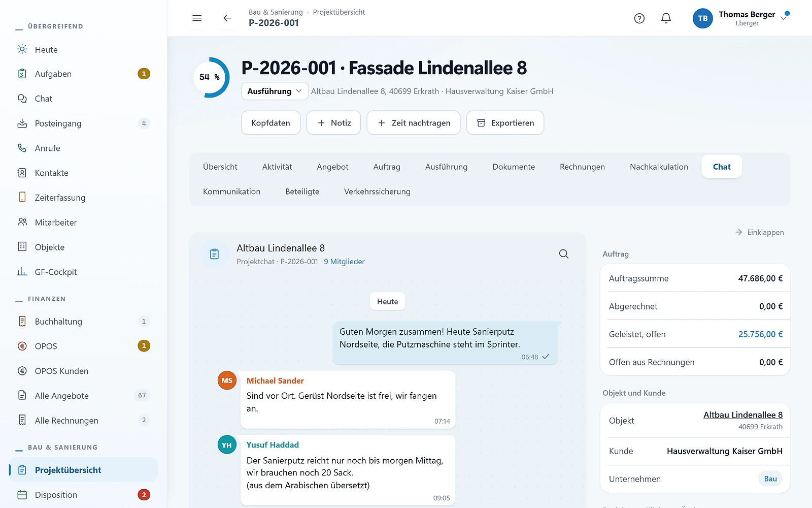812x508 pixels.
Task: Switch to the Nachkalkulation tab
Action: pyautogui.click(x=659, y=167)
